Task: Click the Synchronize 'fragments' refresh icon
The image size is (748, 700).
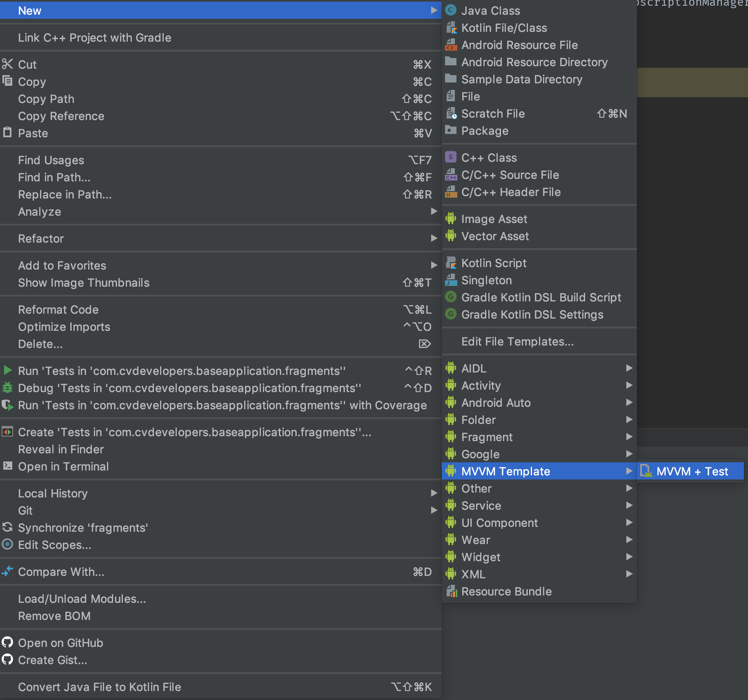Action: tap(7, 527)
